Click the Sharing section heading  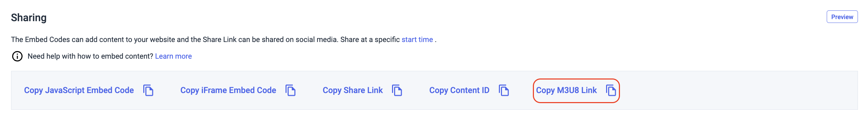click(29, 17)
